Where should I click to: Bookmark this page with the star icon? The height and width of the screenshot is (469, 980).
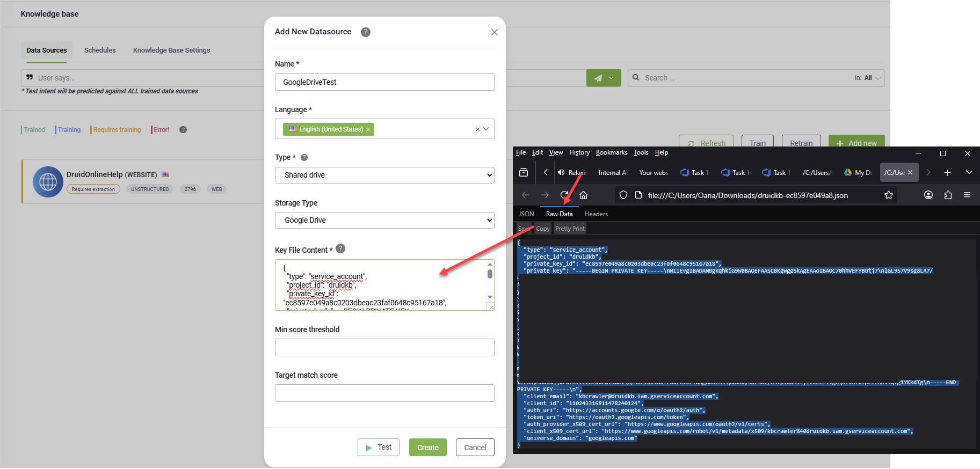889,195
